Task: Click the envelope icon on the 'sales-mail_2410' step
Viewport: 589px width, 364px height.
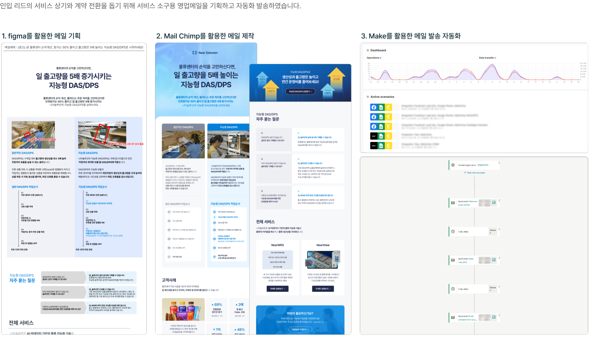Action: 453,260
